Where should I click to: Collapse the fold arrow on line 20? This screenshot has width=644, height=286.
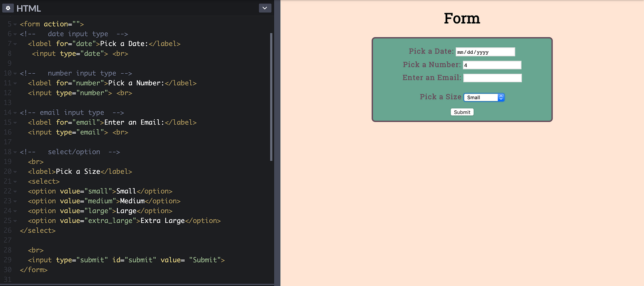[x=15, y=172]
